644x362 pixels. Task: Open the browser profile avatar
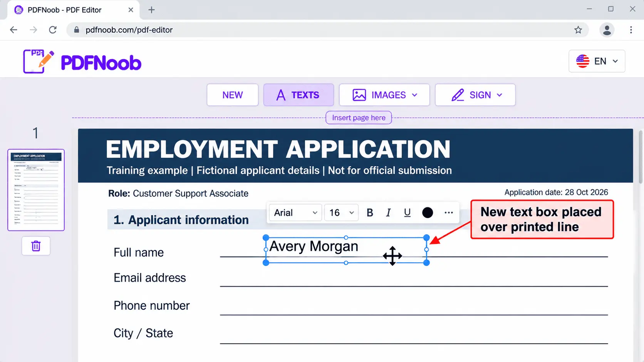point(607,30)
